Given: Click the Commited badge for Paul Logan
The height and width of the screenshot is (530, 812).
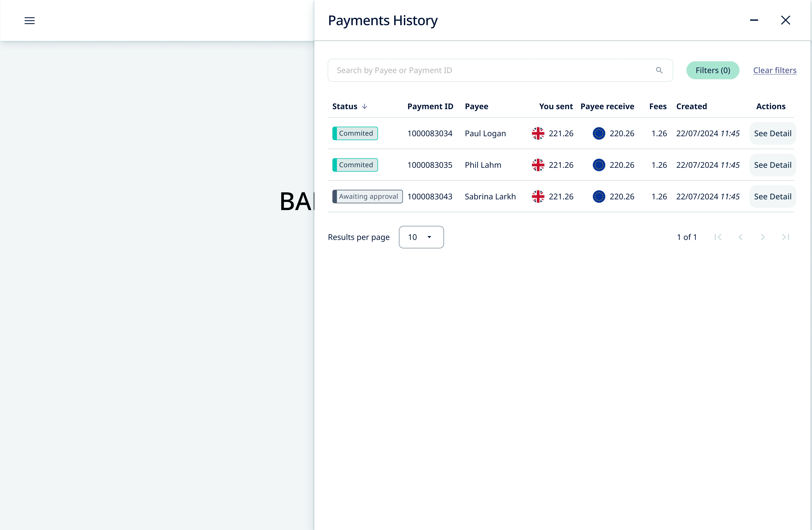Looking at the screenshot, I should (x=355, y=133).
